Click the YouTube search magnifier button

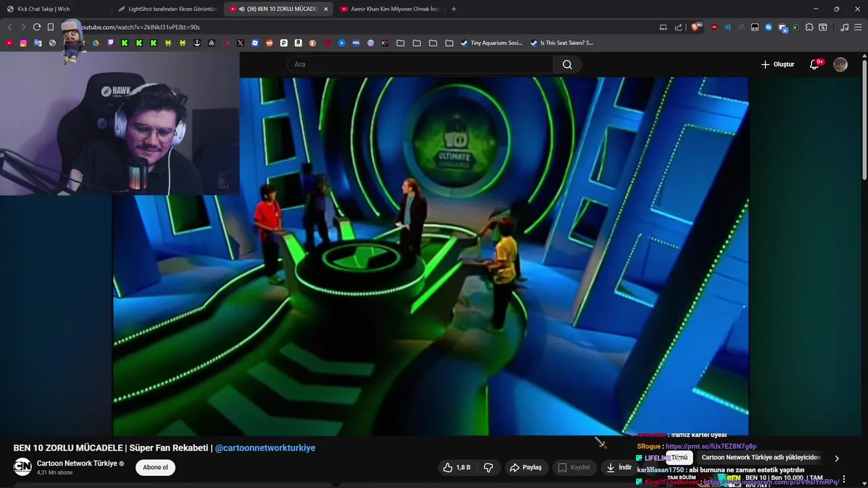tap(568, 64)
